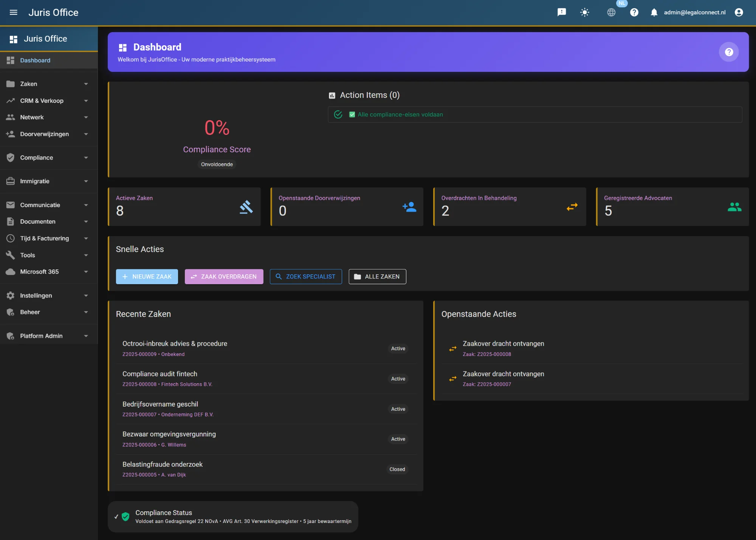Click the Zoek Specialist button
The height and width of the screenshot is (540, 756).
point(305,277)
